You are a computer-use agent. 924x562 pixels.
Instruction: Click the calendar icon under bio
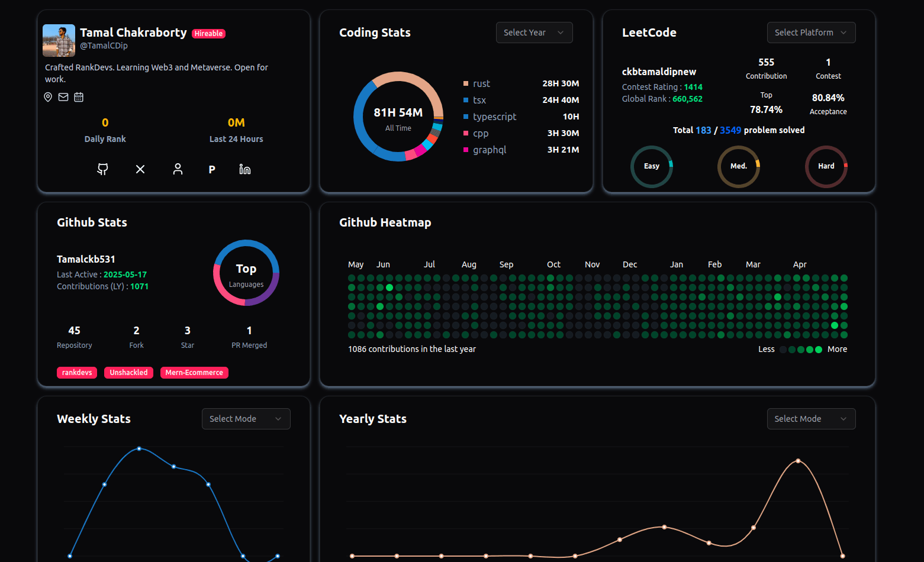[79, 97]
